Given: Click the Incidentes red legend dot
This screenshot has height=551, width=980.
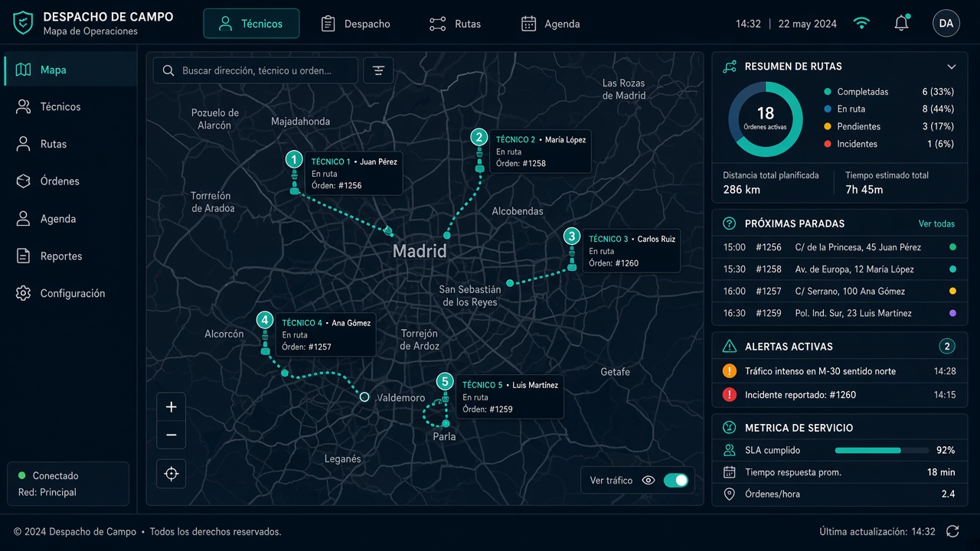Looking at the screenshot, I should click(828, 144).
